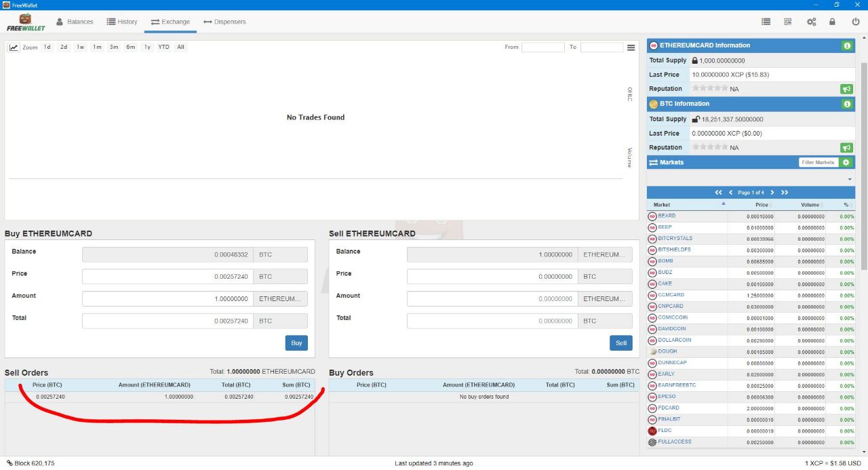This screenshot has width=868, height=470.
Task: Open the QR code scanner icon
Action: (788, 22)
